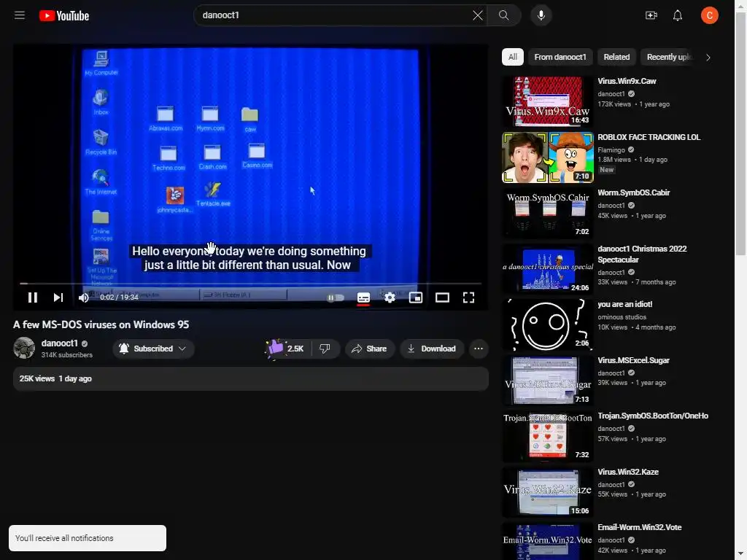Expand the Subscribed notification dropdown
Screen dimensions: 747x560
[x=153, y=349]
